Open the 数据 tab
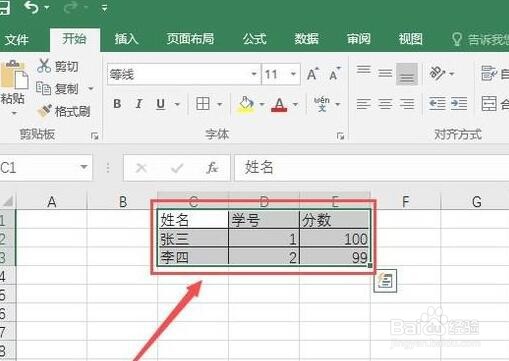 tap(306, 39)
